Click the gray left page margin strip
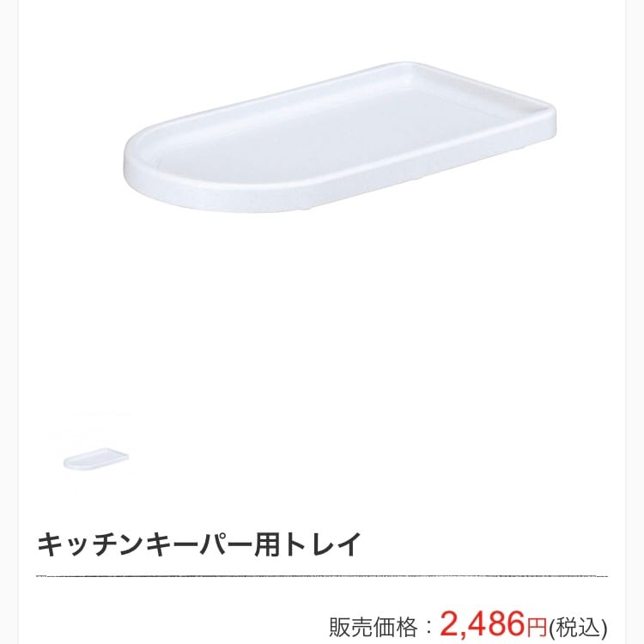644x644 pixels. pos(9,322)
